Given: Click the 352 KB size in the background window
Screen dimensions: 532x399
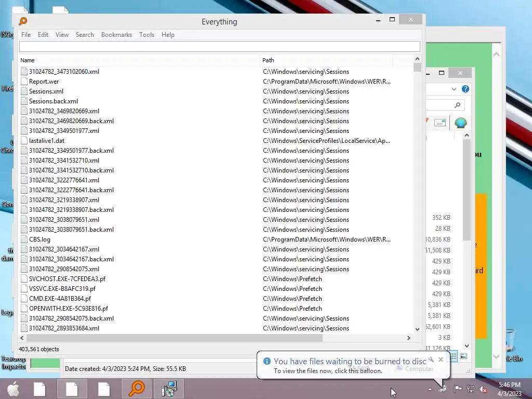Looking at the screenshot, I should point(441,218).
